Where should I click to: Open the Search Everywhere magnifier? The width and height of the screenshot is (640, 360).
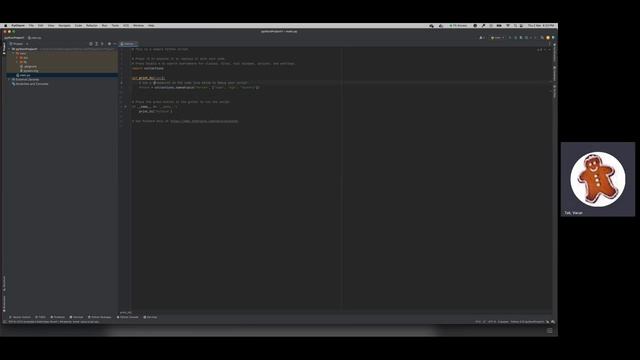coord(542,38)
